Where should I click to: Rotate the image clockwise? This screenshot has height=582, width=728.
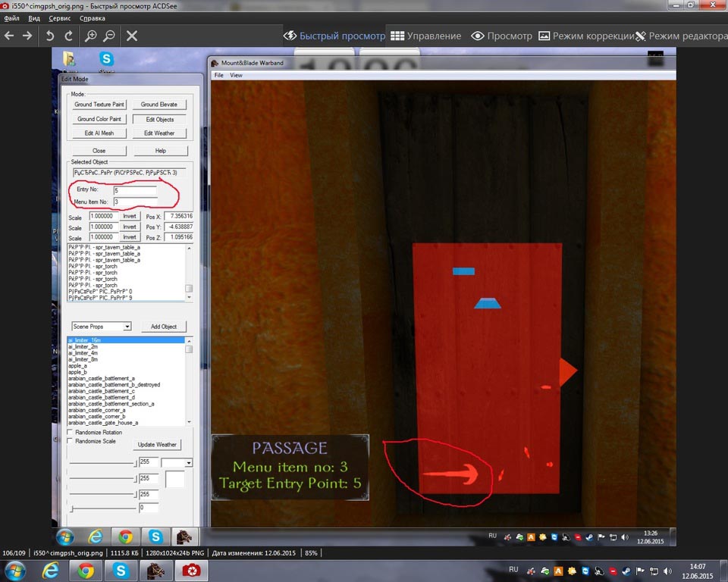pyautogui.click(x=69, y=36)
